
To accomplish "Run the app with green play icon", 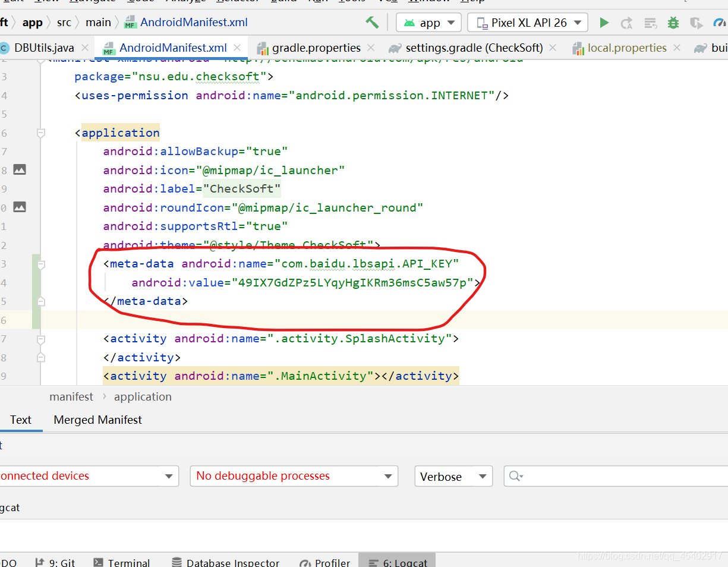I will pyautogui.click(x=604, y=23).
